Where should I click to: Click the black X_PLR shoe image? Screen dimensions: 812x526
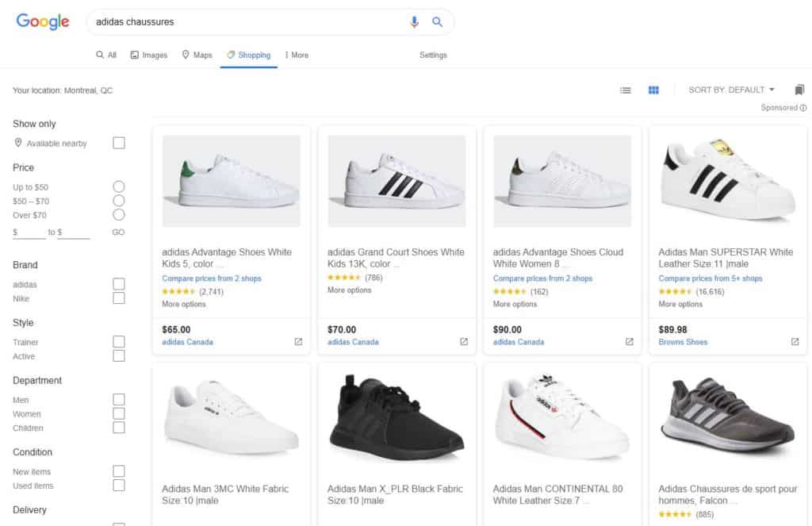pyautogui.click(x=396, y=417)
